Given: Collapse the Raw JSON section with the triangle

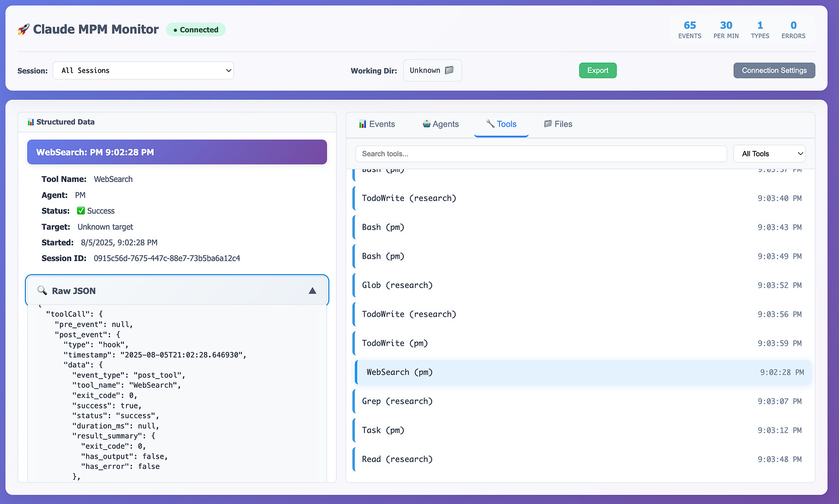Looking at the screenshot, I should 312,291.
